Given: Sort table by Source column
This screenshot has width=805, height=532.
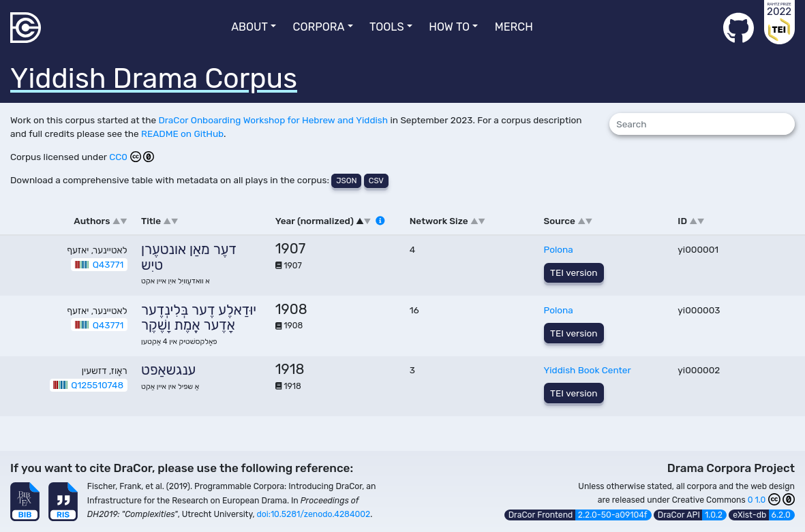Looking at the screenshot, I should pyautogui.click(x=568, y=221).
